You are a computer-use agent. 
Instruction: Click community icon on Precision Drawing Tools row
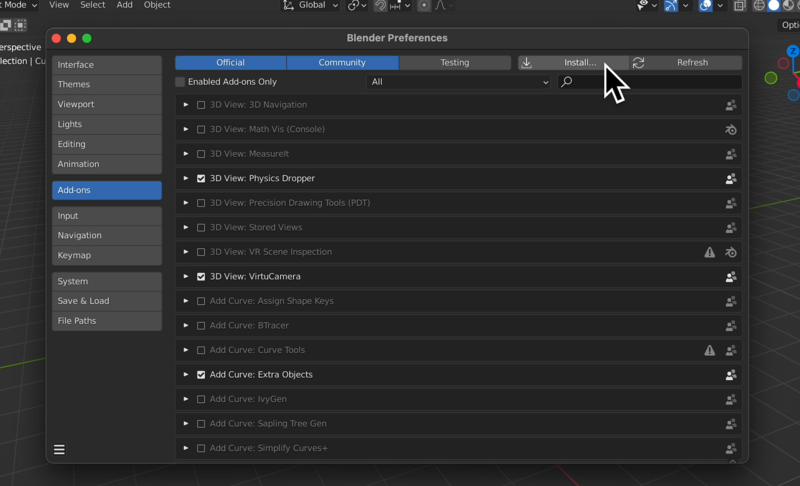pos(731,203)
